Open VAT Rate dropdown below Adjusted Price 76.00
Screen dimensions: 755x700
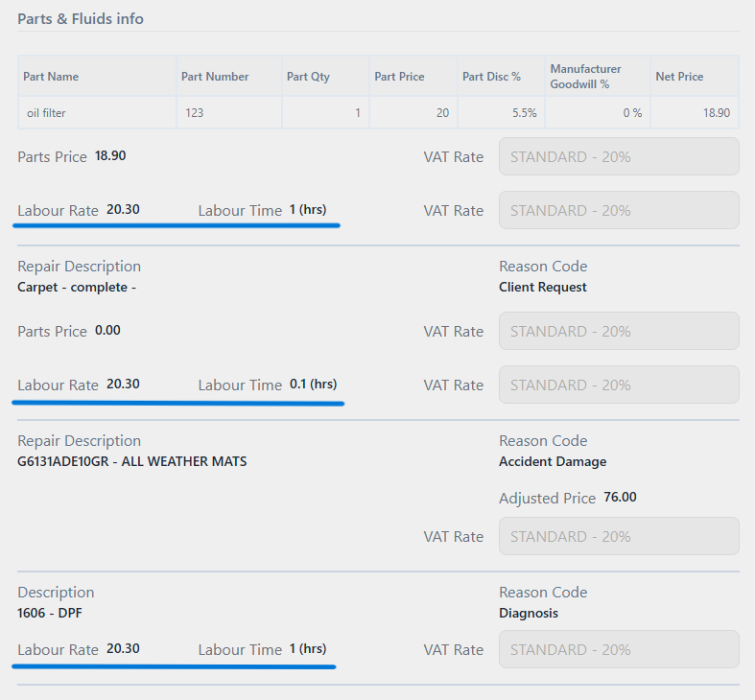coord(619,536)
